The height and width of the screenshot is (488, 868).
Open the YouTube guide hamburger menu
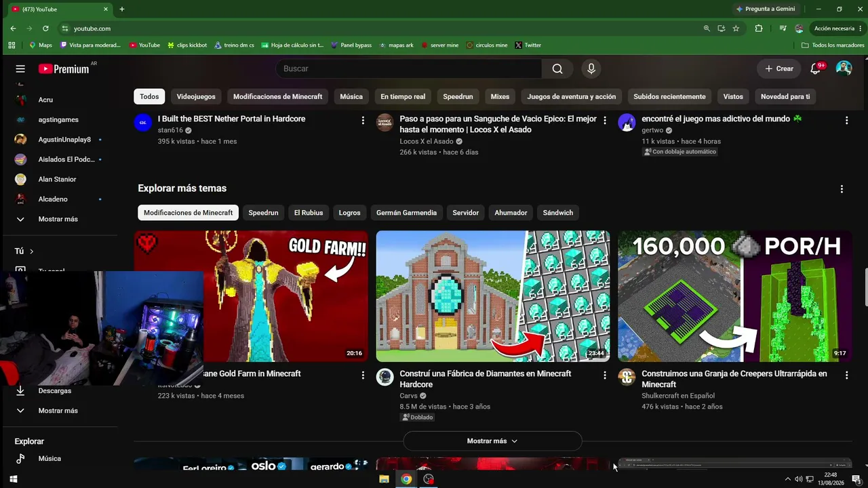tap(20, 68)
